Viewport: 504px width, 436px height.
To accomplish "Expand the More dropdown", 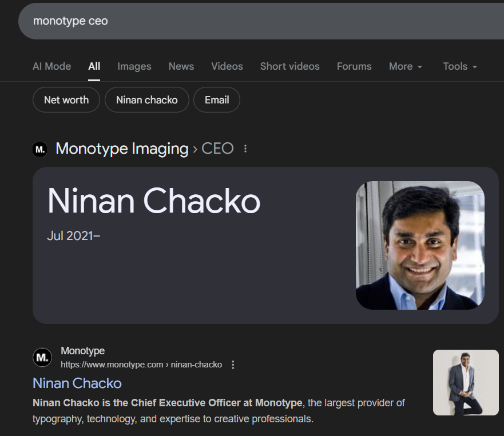I will coord(406,66).
